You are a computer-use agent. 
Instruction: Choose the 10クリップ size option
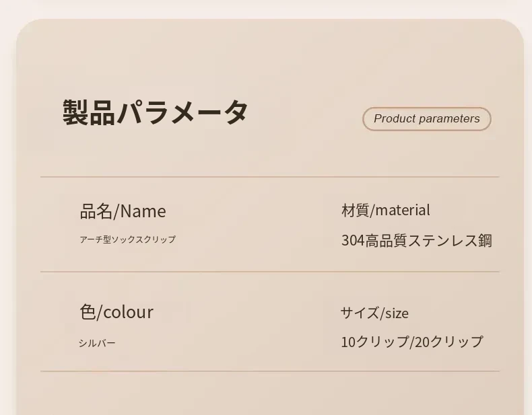(374, 342)
